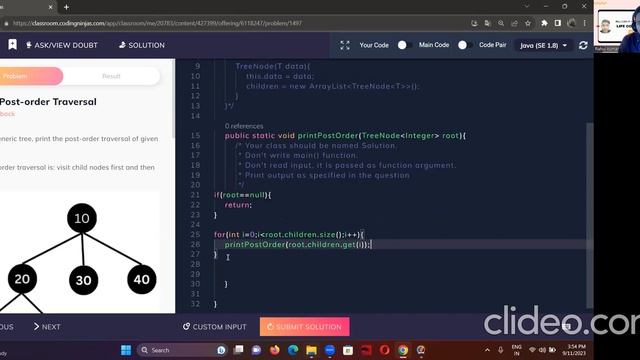The height and width of the screenshot is (360, 640).
Task: Click the translate page icon
Action: coord(487,23)
